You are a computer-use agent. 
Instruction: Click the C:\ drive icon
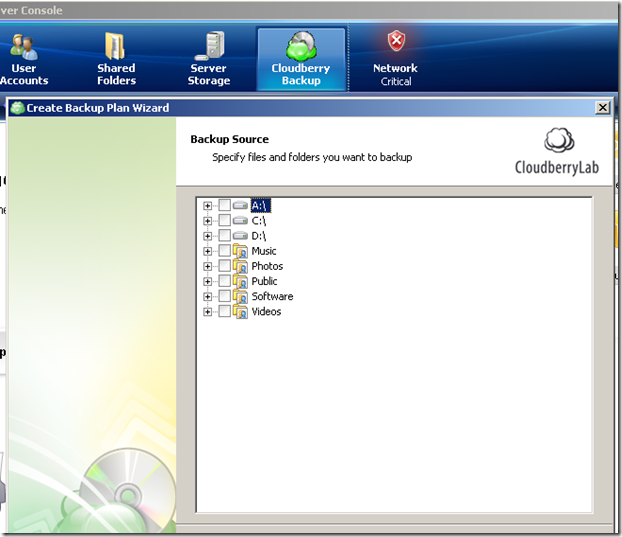tap(240, 221)
